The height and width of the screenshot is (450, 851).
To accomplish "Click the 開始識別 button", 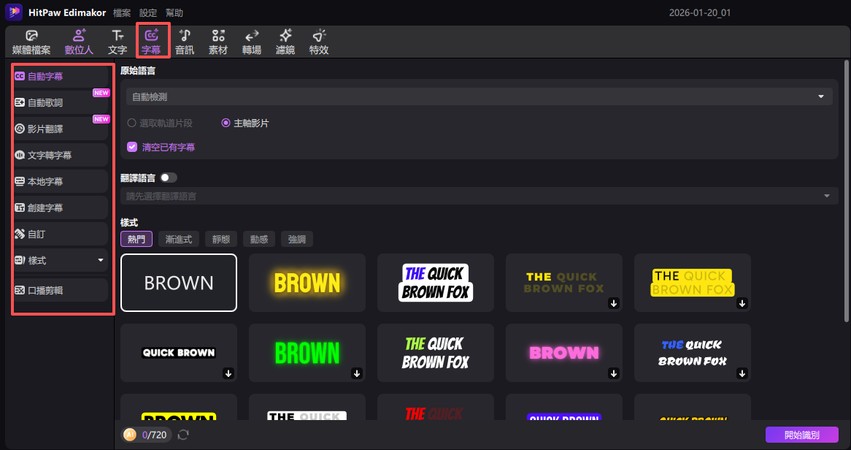I will tap(801, 435).
